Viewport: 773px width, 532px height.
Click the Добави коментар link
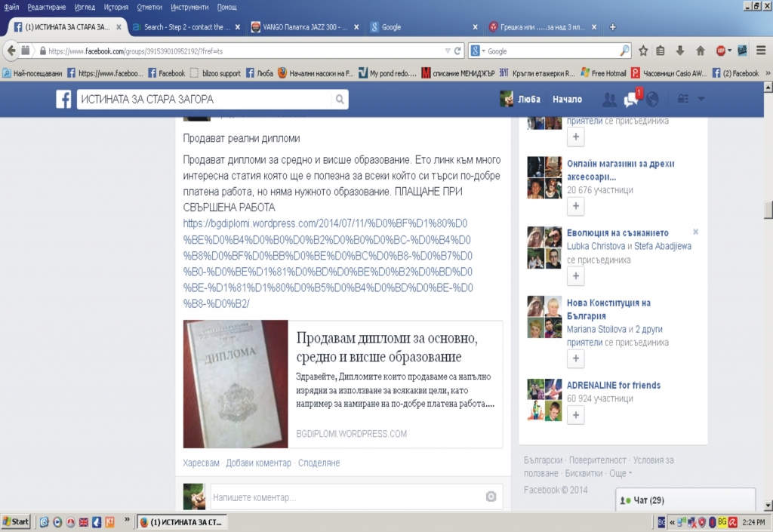click(x=258, y=463)
